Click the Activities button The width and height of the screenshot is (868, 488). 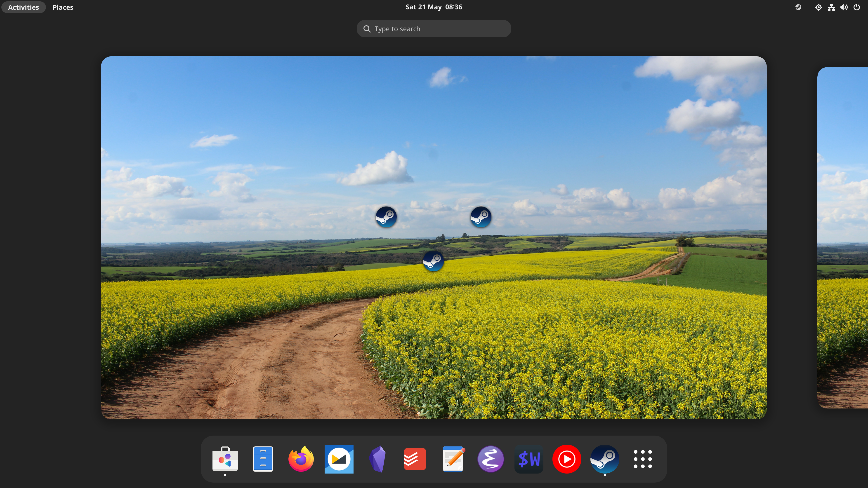[x=24, y=7]
